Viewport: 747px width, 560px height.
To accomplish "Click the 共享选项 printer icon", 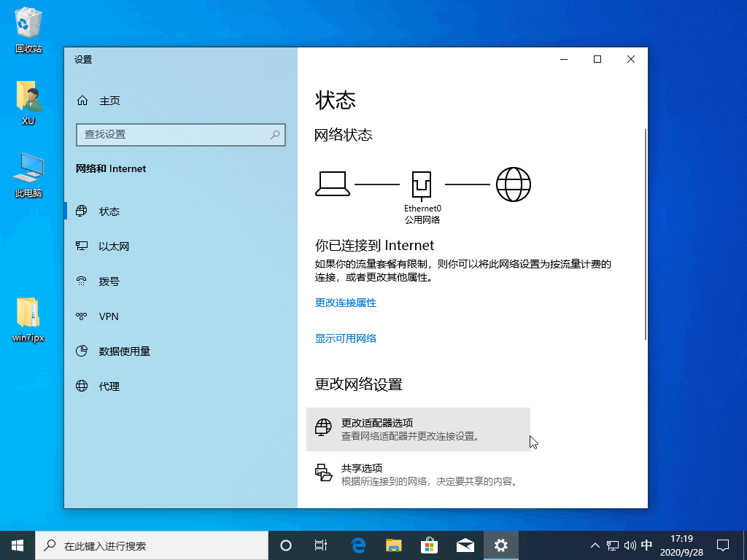I will 323,472.
